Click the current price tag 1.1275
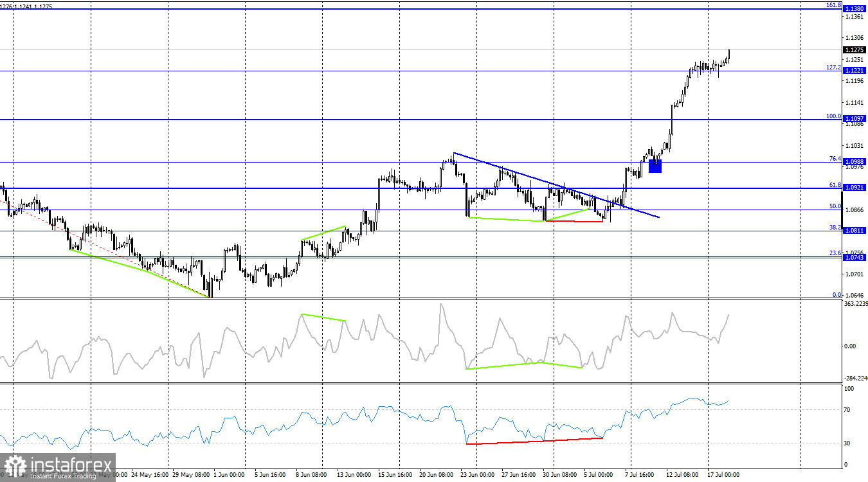868x482 pixels. (x=855, y=49)
